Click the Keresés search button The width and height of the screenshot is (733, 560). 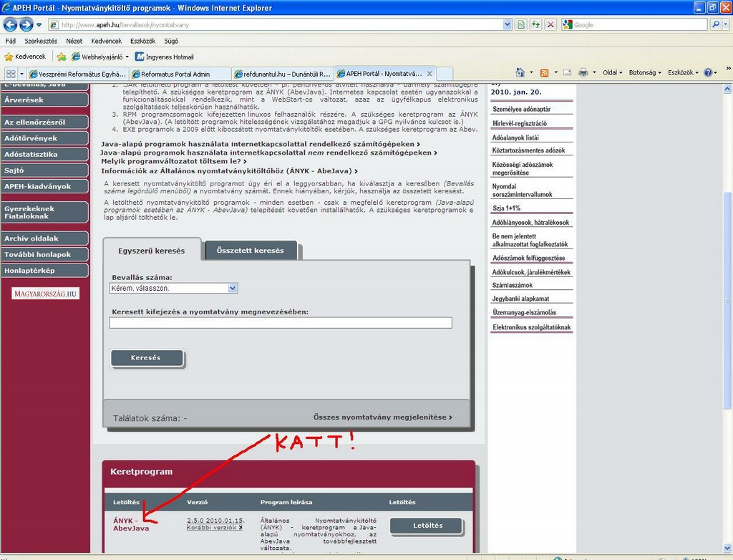[147, 358]
